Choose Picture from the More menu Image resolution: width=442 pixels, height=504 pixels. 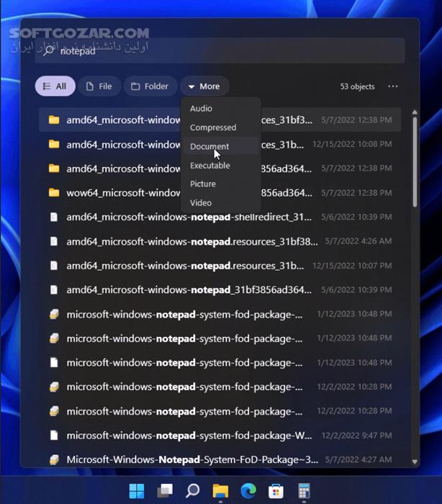point(221,184)
